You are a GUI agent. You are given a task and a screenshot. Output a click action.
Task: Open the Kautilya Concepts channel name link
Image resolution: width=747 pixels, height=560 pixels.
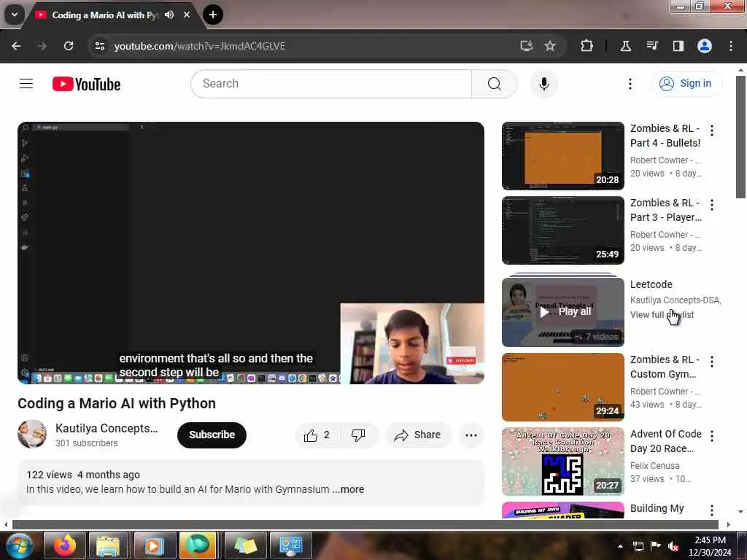[x=107, y=428]
